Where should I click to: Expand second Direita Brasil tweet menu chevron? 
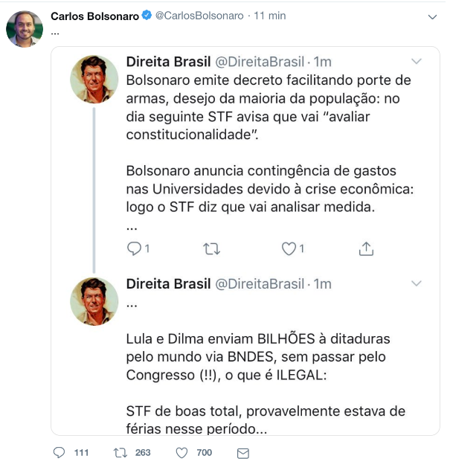point(417,283)
